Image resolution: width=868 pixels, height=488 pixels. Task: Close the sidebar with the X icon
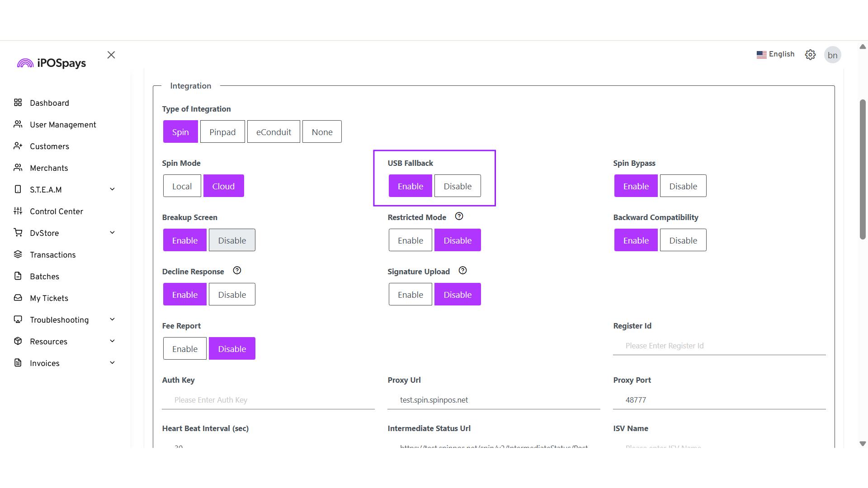coord(111,55)
